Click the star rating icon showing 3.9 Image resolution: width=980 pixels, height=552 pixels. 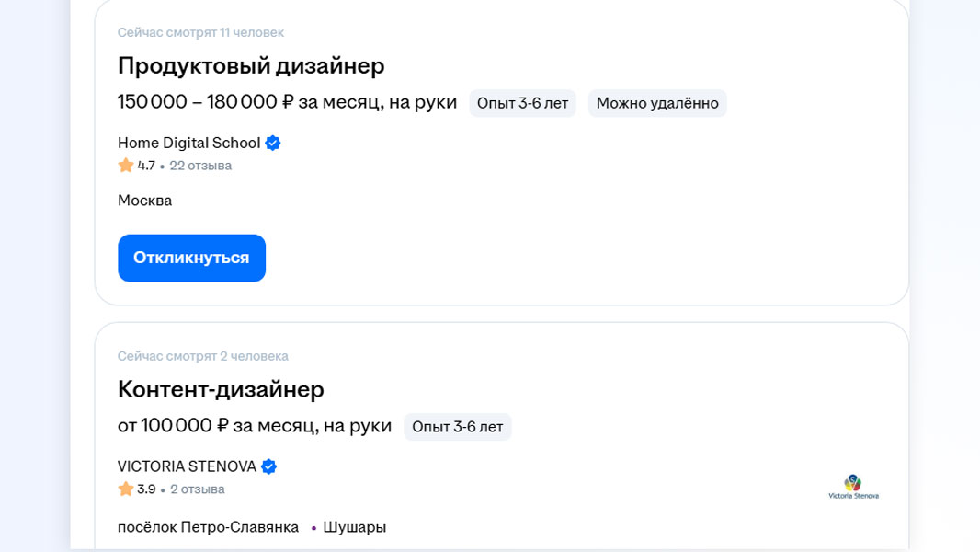pyautogui.click(x=126, y=489)
